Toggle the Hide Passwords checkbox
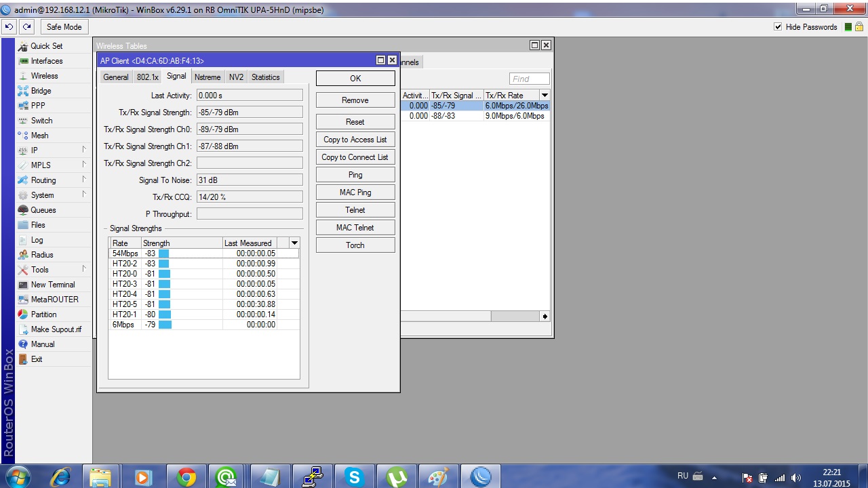Viewport: 868px width, 488px height. click(x=778, y=27)
